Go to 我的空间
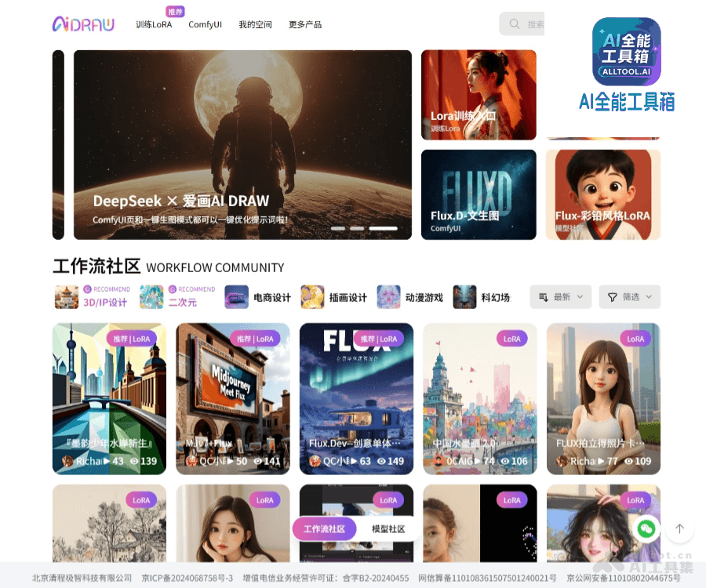This screenshot has height=588, width=706. tap(255, 24)
